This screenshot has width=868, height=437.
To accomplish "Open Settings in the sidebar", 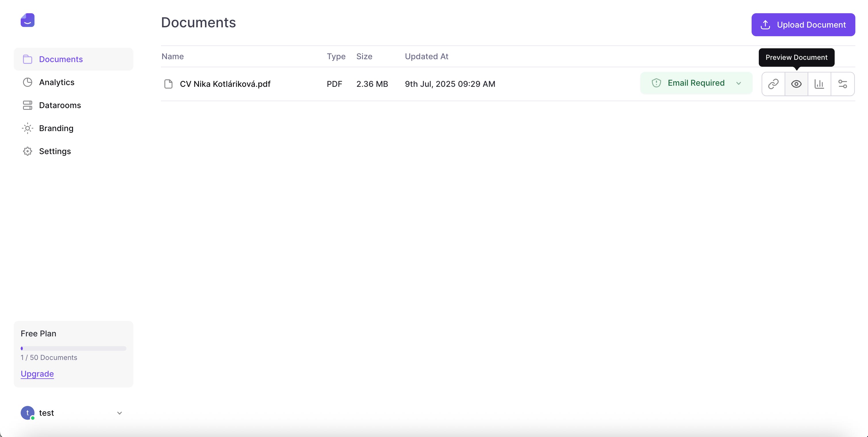I will (x=74, y=151).
